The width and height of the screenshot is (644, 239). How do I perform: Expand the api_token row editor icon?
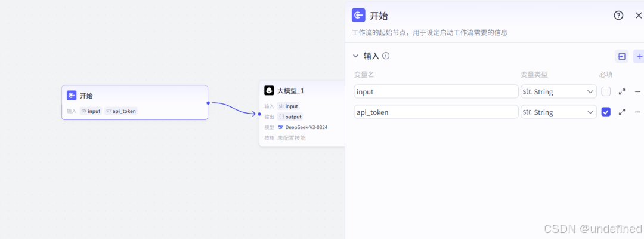pos(622,112)
